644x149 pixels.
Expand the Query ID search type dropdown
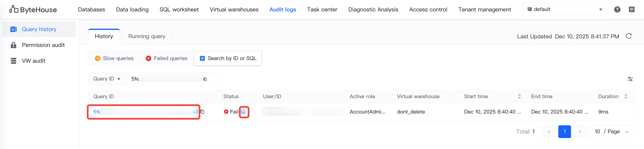pyautogui.click(x=107, y=79)
